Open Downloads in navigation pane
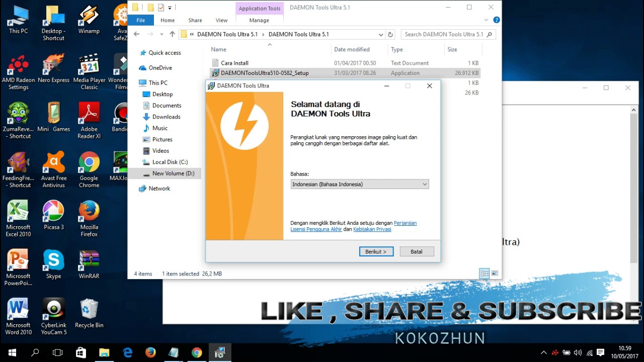 pyautogui.click(x=166, y=117)
